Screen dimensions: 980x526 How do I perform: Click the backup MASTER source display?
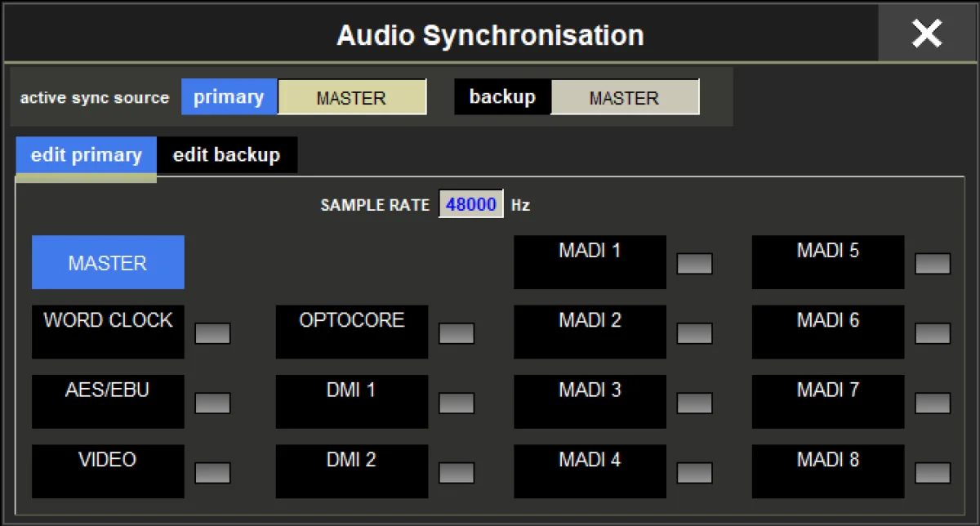click(x=625, y=97)
